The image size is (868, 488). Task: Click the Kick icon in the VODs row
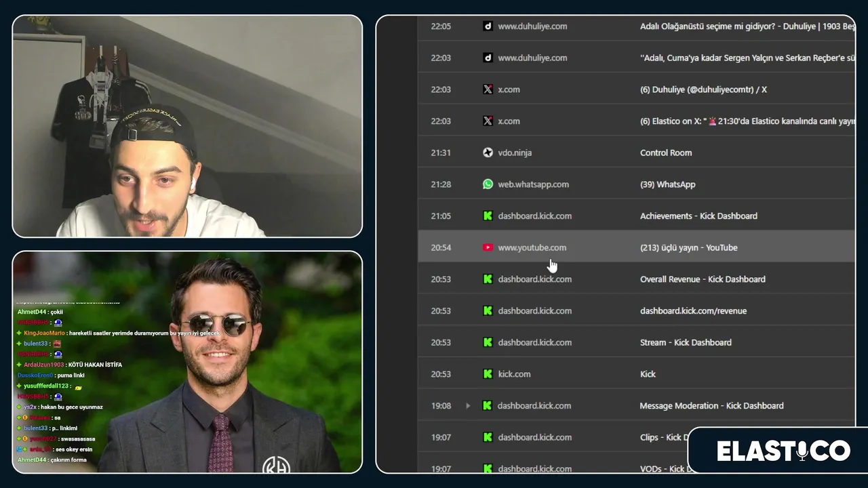pyautogui.click(x=488, y=468)
